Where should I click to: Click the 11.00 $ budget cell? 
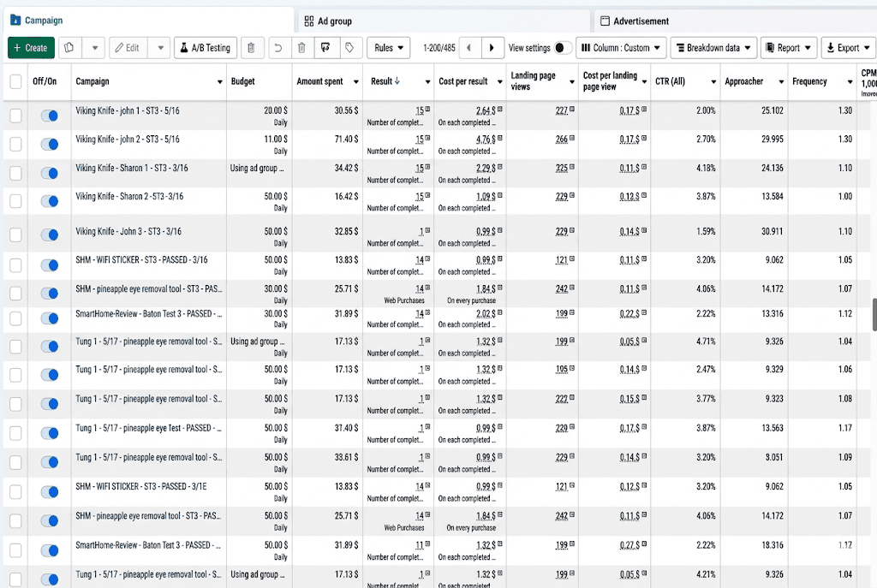pos(276,139)
